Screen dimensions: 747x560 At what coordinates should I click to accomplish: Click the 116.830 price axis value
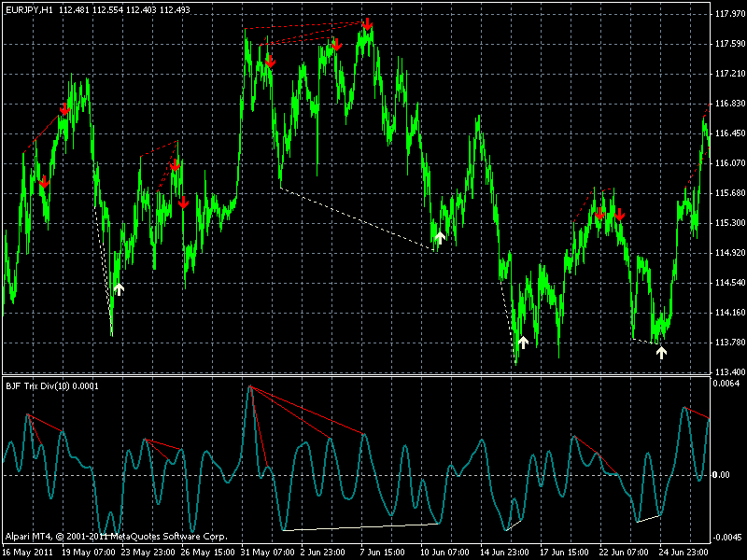[x=729, y=104]
